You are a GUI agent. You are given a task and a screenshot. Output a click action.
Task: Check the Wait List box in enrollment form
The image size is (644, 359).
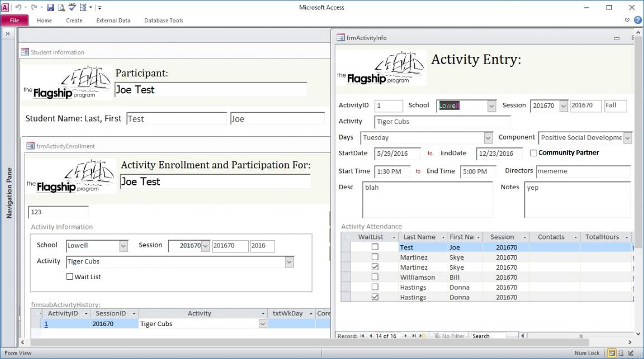pos(69,276)
